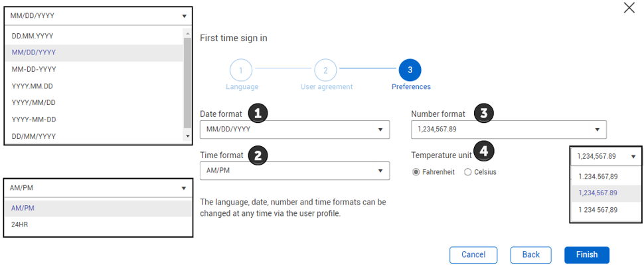Click the User agreement step label

coord(327,87)
